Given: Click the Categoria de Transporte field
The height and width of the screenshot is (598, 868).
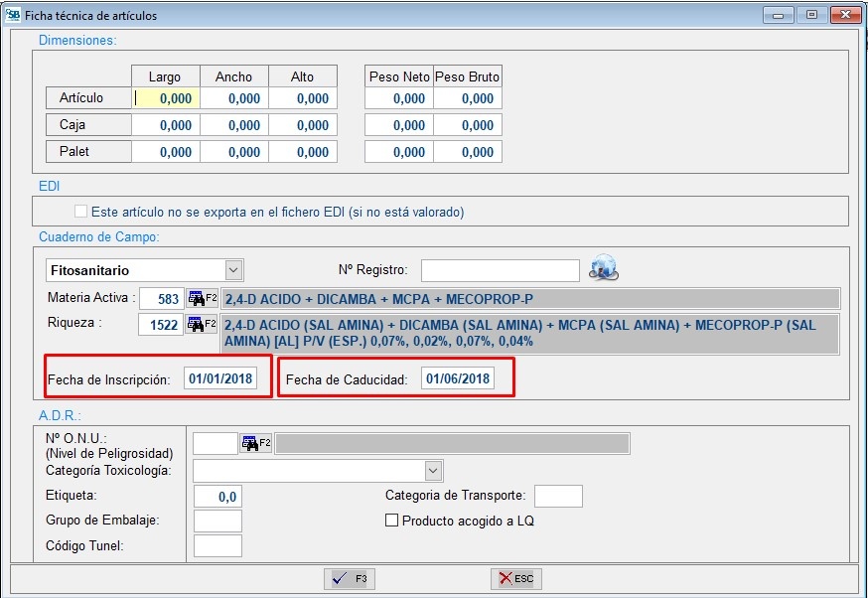Looking at the screenshot, I should point(558,496).
